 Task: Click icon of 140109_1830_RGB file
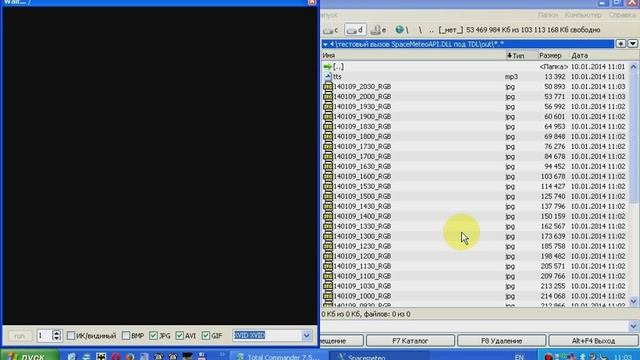point(328,127)
